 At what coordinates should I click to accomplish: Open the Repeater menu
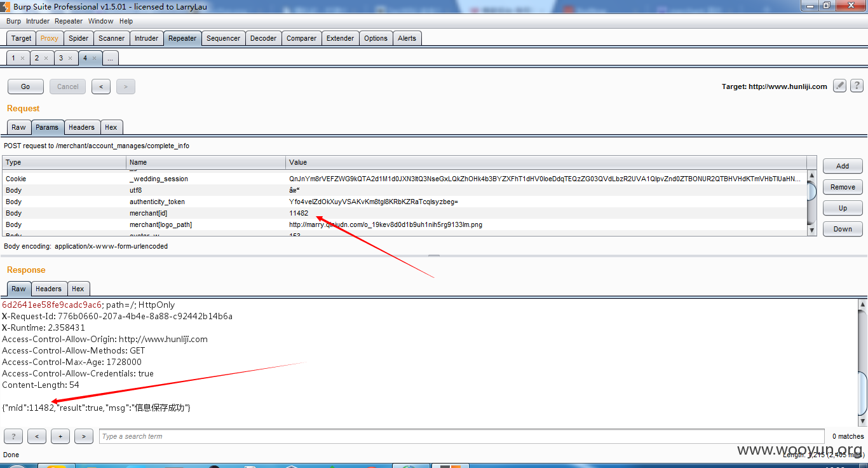(69, 21)
